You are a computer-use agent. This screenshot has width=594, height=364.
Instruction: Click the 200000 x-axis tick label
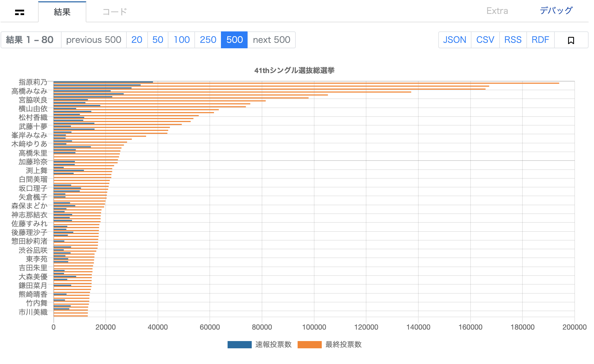(574, 327)
